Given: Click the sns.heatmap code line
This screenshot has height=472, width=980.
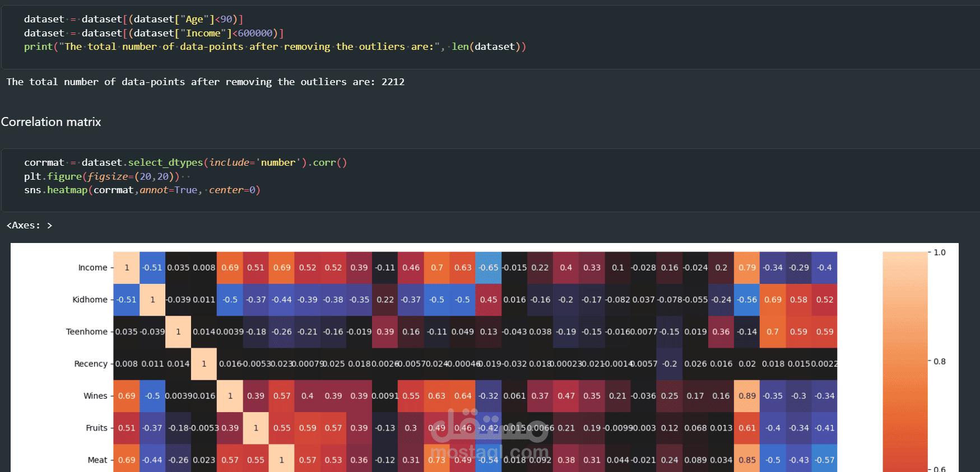Looking at the screenshot, I should [142, 190].
